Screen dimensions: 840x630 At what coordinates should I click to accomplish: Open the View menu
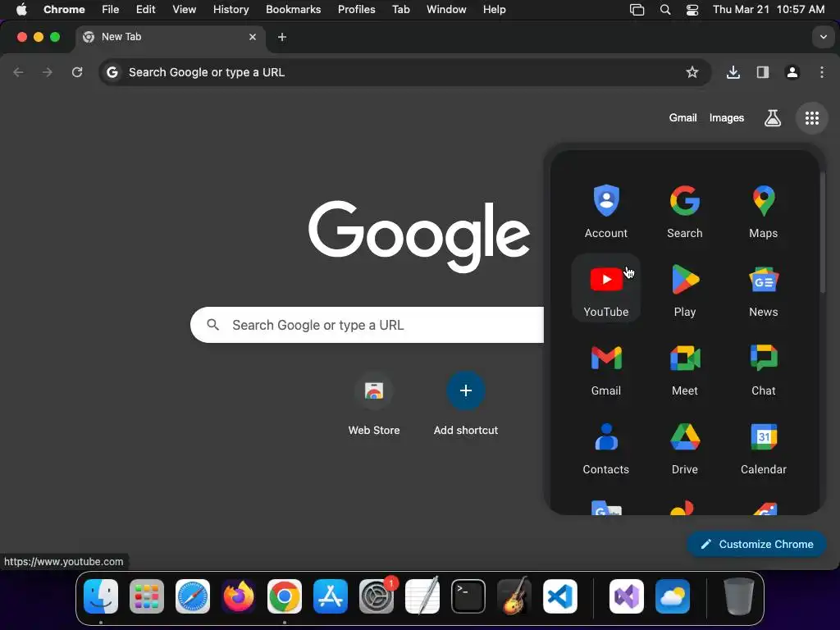pos(184,9)
